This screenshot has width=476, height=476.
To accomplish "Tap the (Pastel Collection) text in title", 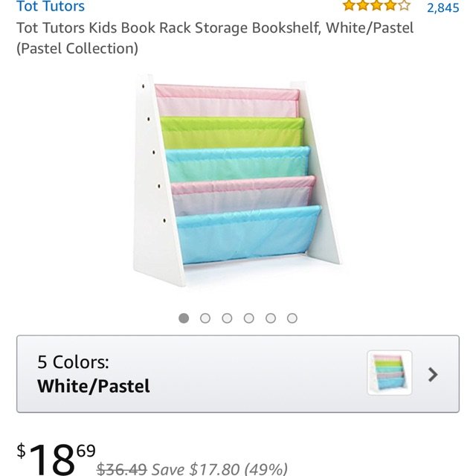I will tap(77, 49).
